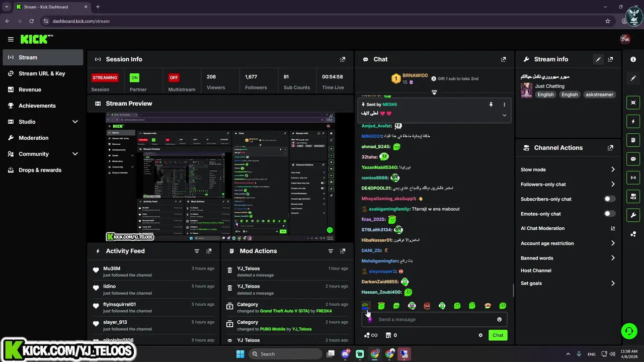Open the Windows Start menu
This screenshot has width=644, height=362.
click(240, 354)
